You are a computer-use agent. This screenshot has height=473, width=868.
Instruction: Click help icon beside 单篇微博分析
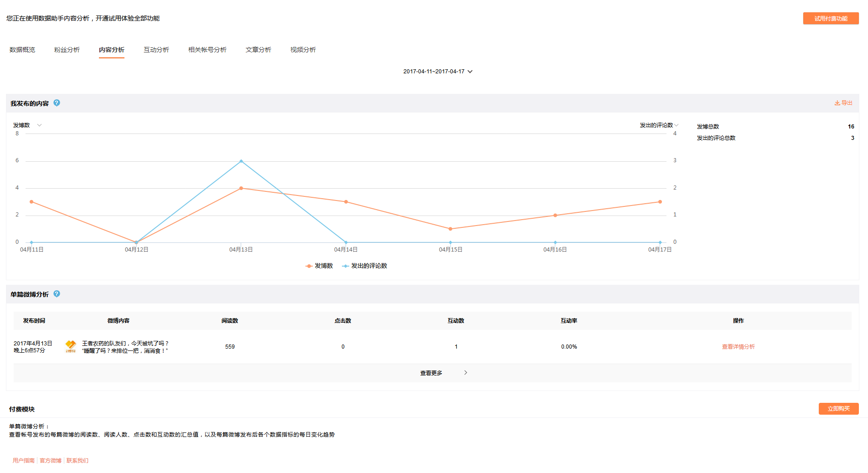(57, 294)
